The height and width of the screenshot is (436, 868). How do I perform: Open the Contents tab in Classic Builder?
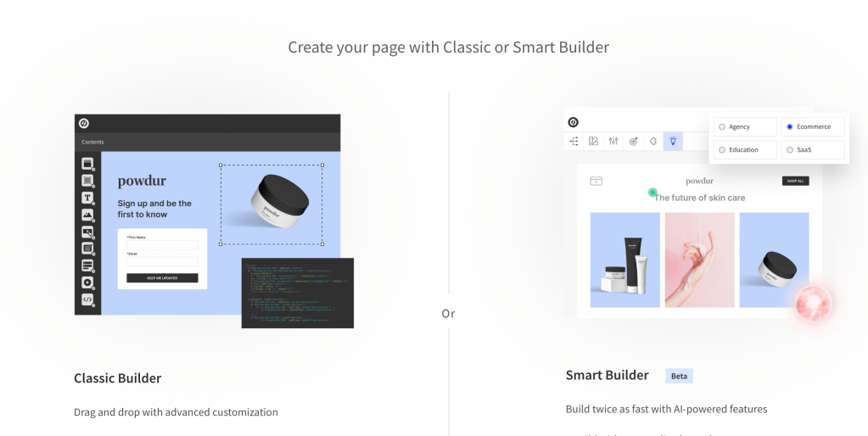92,142
